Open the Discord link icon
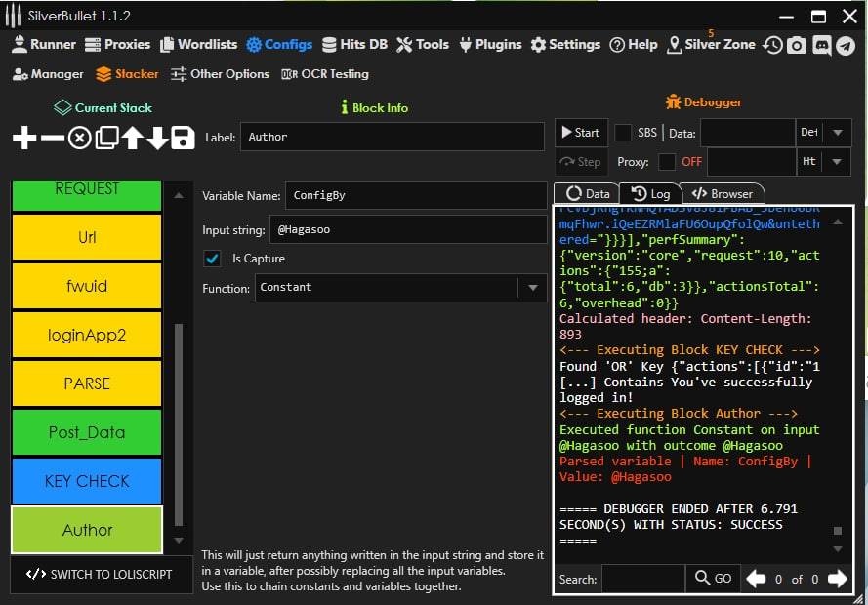The height and width of the screenshot is (605, 868). (x=821, y=45)
